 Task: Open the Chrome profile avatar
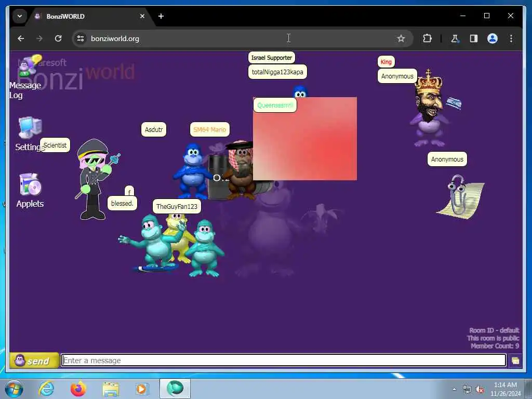tap(493, 38)
